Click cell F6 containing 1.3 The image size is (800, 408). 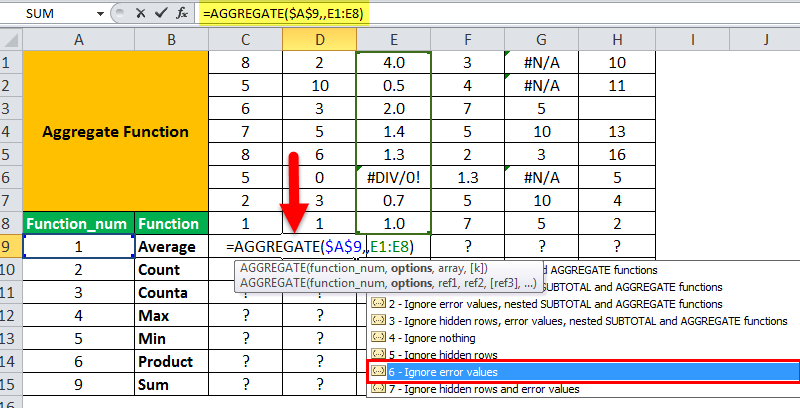click(x=467, y=177)
